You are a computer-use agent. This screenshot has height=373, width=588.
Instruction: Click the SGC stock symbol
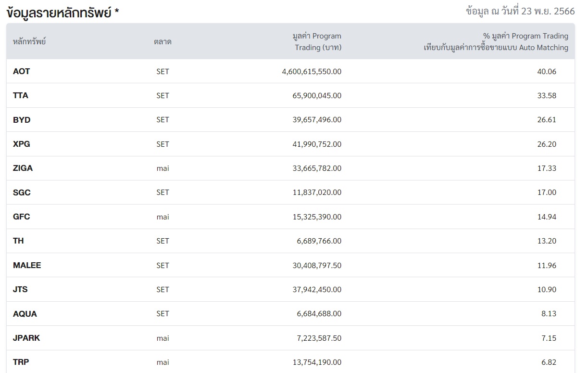tap(22, 193)
